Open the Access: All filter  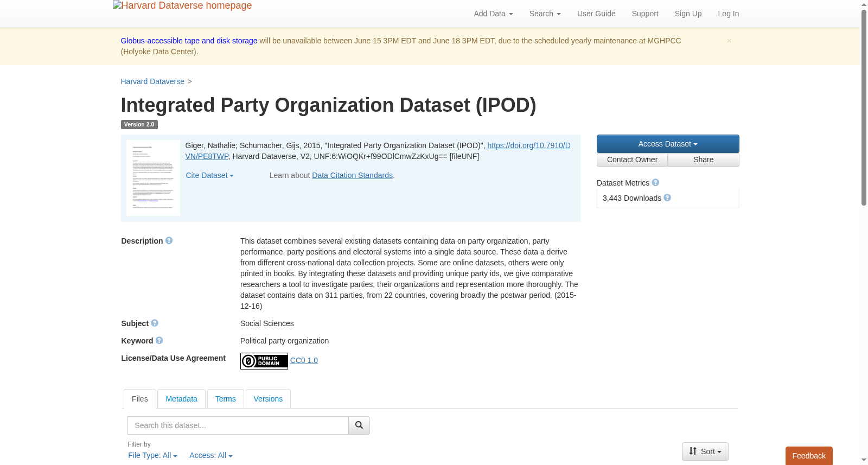tap(210, 455)
